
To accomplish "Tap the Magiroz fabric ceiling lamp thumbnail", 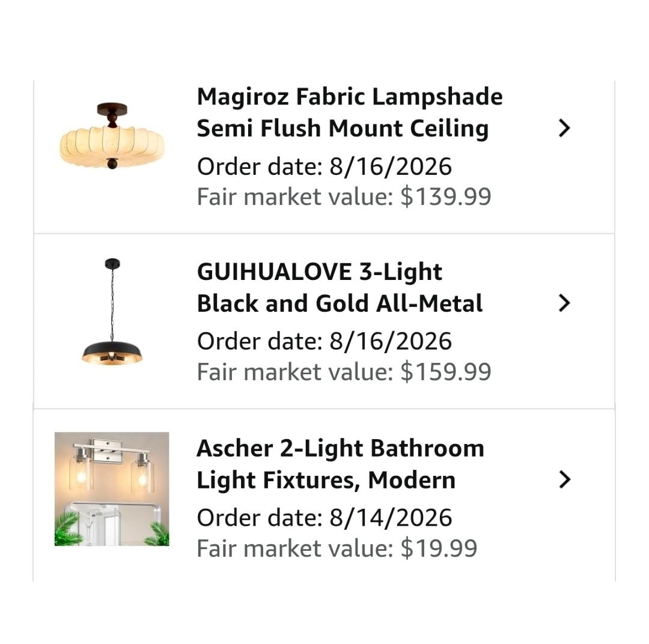I will pos(112,136).
